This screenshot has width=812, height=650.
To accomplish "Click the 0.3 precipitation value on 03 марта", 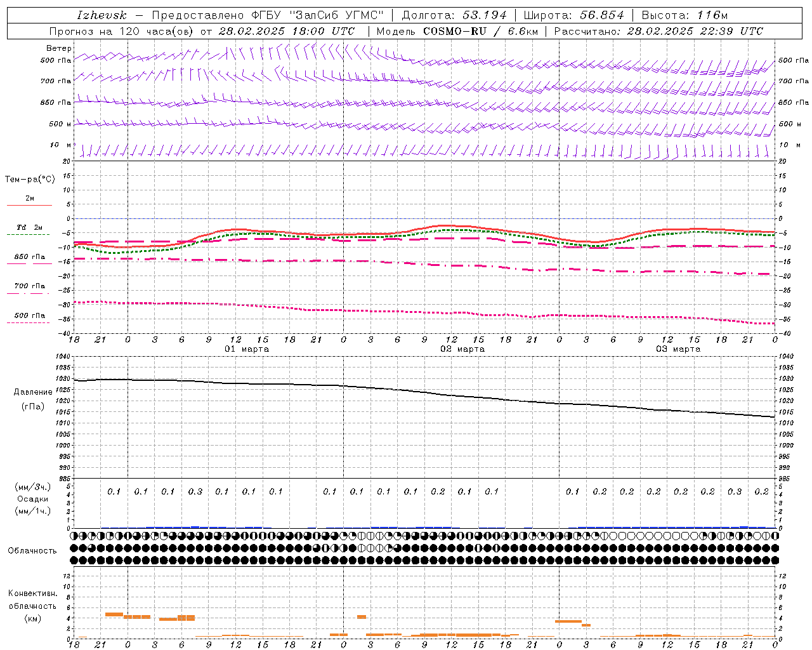I will [735, 491].
